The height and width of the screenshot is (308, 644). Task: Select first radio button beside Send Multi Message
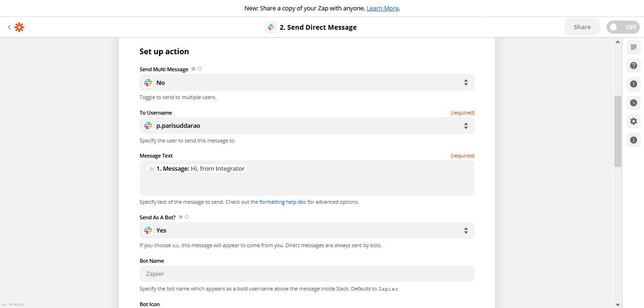193,69
